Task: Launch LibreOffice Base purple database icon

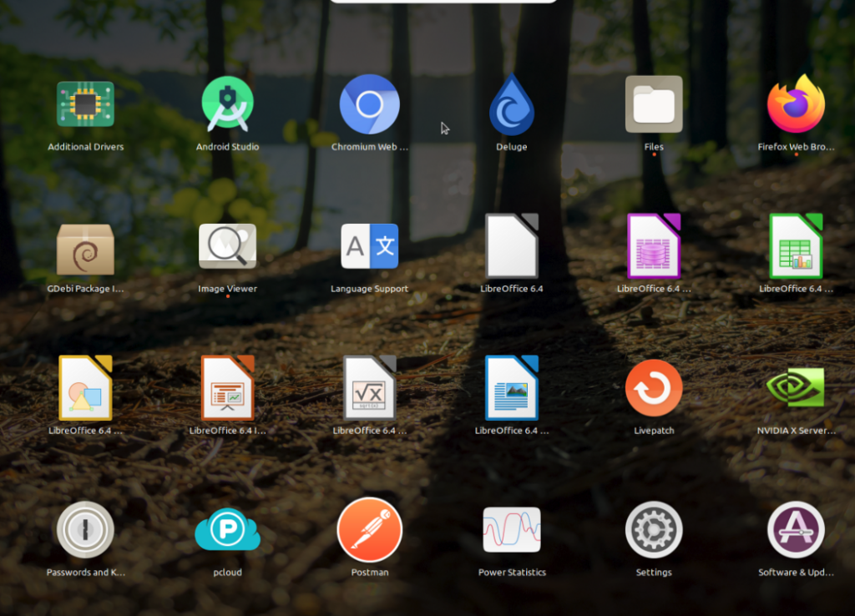Action: tap(654, 246)
